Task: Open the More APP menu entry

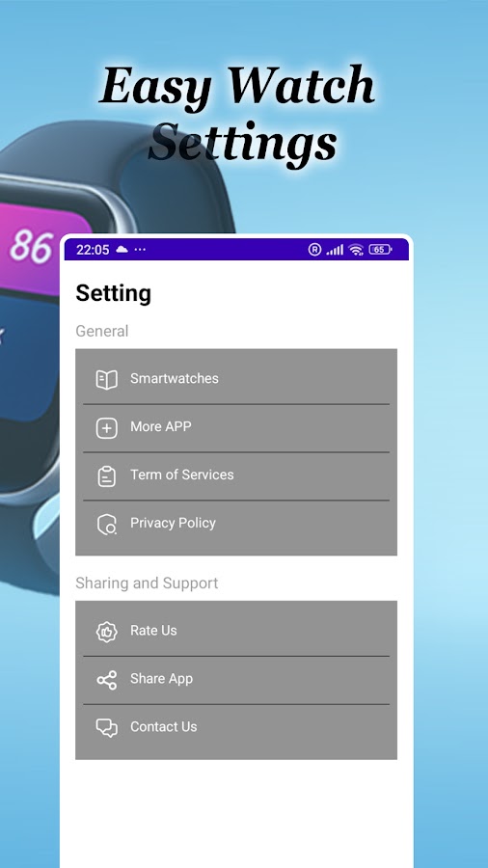Action: 236,428
